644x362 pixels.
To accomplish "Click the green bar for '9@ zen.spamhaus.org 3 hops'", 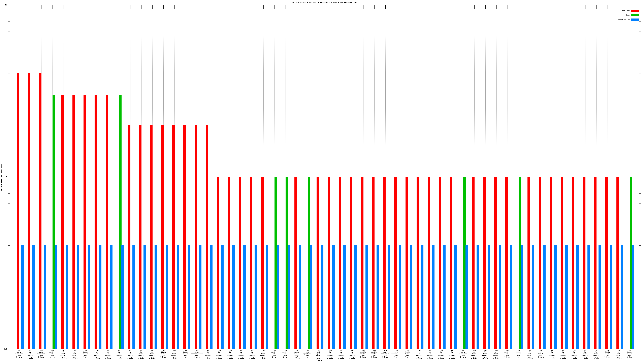I will point(464,262).
